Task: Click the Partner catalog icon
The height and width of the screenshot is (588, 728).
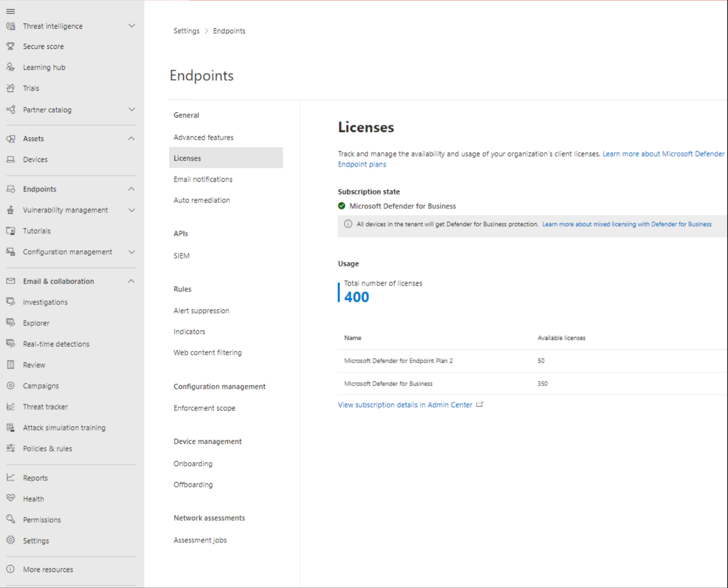Action: click(x=11, y=109)
